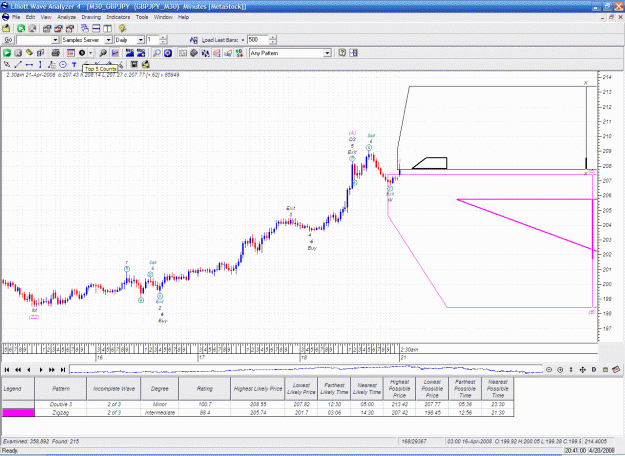Select the Zigzag pattern cell
This screenshot has height=456, width=625.
pyautogui.click(x=61, y=413)
